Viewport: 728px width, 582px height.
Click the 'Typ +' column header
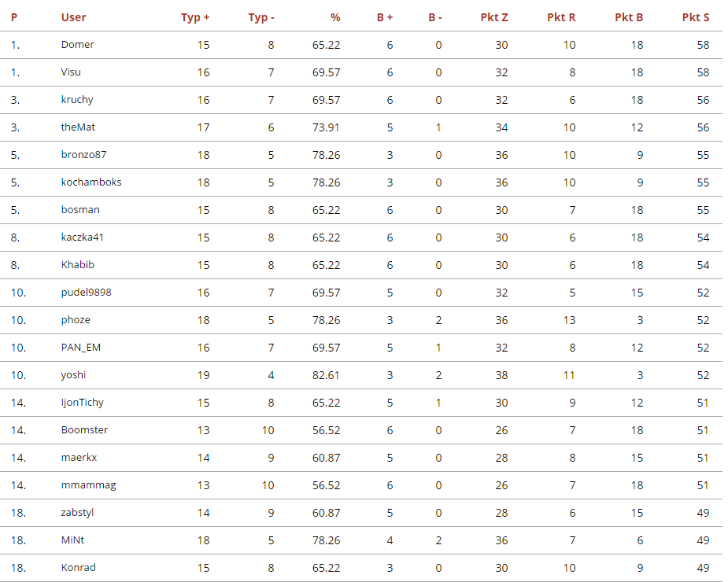pyautogui.click(x=195, y=17)
